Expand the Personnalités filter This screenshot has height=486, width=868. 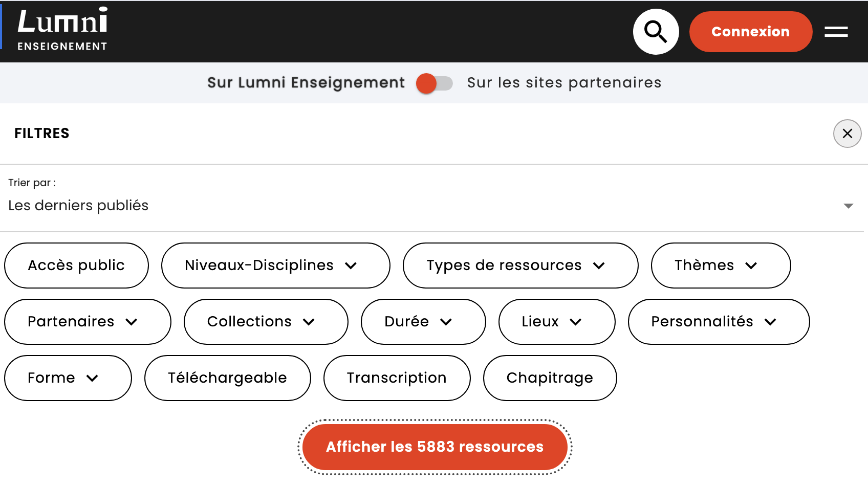718,322
